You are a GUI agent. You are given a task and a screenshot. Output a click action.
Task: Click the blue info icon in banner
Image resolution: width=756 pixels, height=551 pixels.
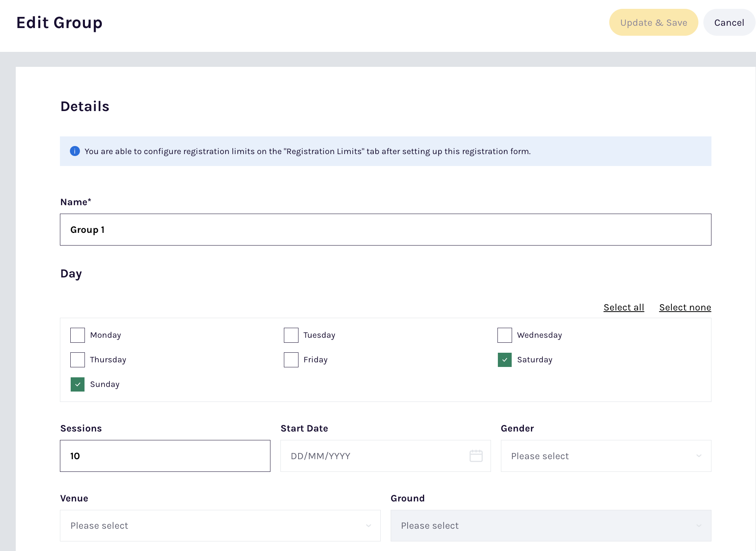point(75,151)
